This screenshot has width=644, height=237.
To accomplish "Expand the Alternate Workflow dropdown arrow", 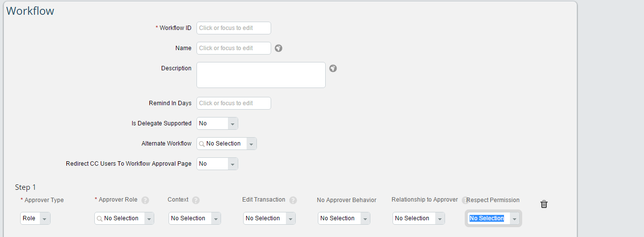I will click(x=251, y=144).
